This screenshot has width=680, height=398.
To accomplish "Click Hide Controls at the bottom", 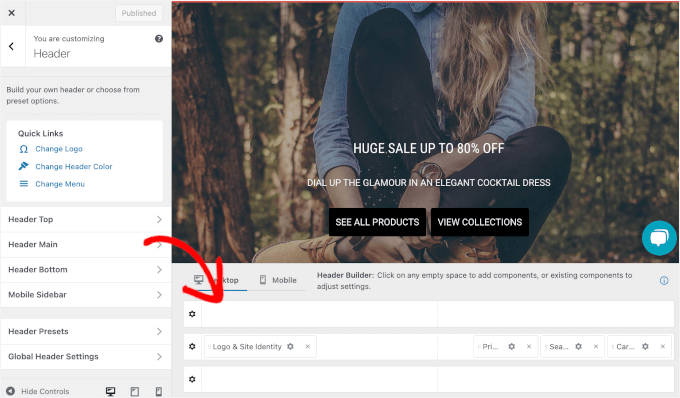I will coord(38,391).
